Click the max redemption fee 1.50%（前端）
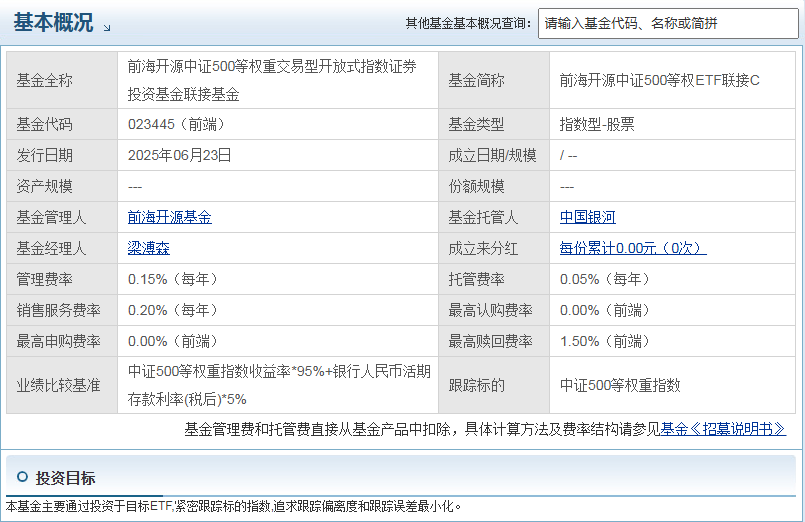The height and width of the screenshot is (522, 805). click(x=605, y=341)
